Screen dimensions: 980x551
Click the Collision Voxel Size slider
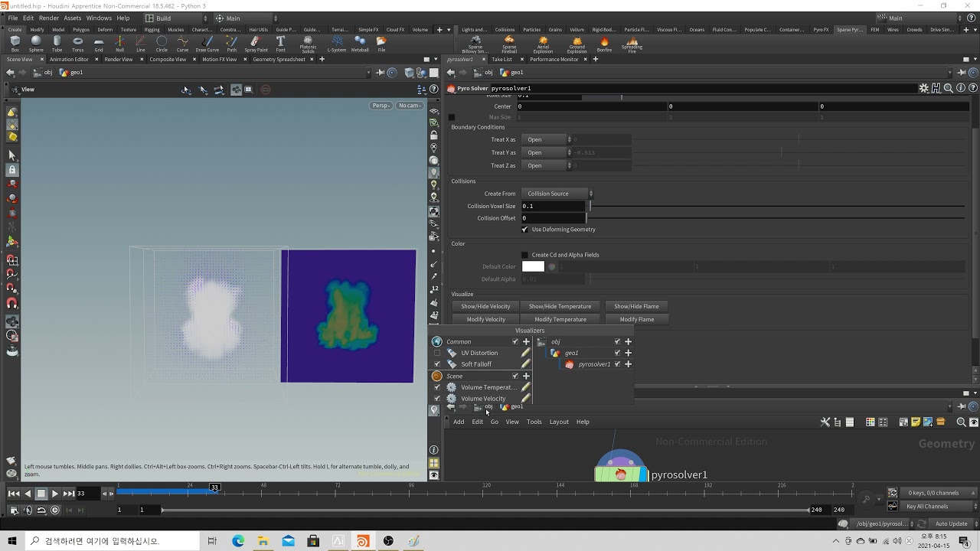776,206
